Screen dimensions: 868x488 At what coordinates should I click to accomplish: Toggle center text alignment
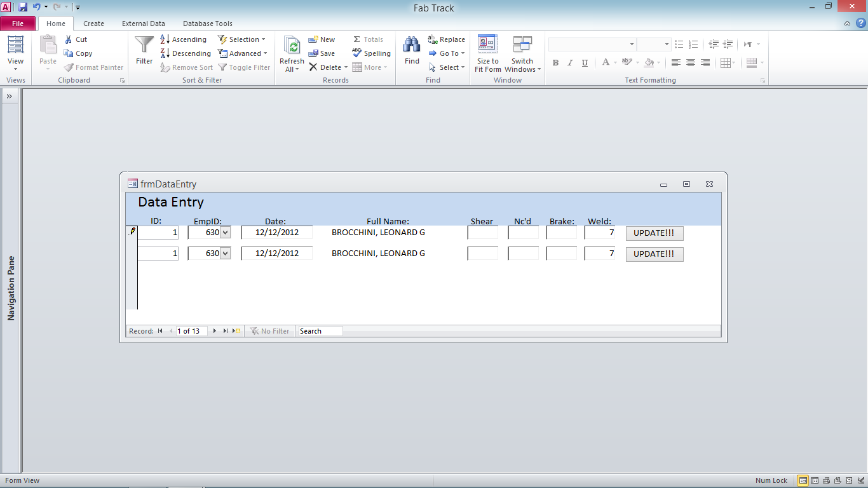691,62
